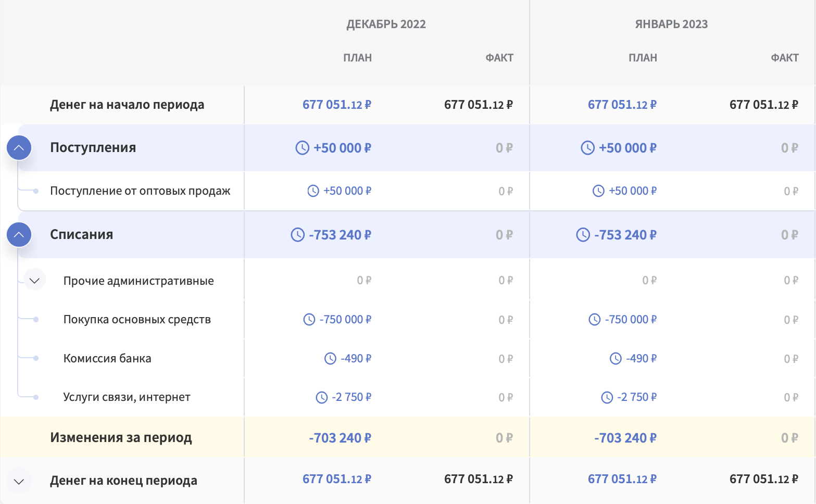Image resolution: width=816 pixels, height=504 pixels.
Task: Click the ДЕКАБРЬ 2022 column header
Action: (386, 24)
